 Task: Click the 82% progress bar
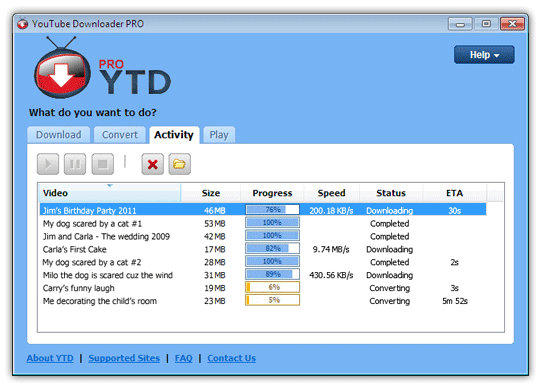coord(272,248)
